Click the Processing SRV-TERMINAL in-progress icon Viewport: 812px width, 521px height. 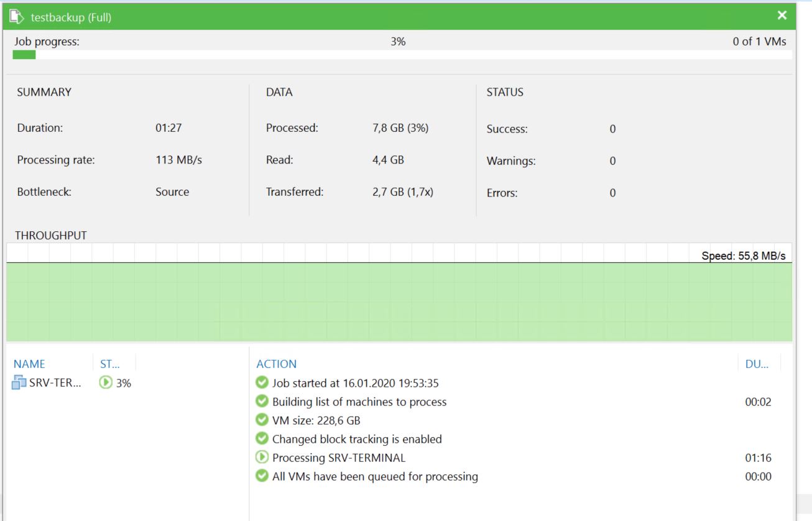pos(262,458)
